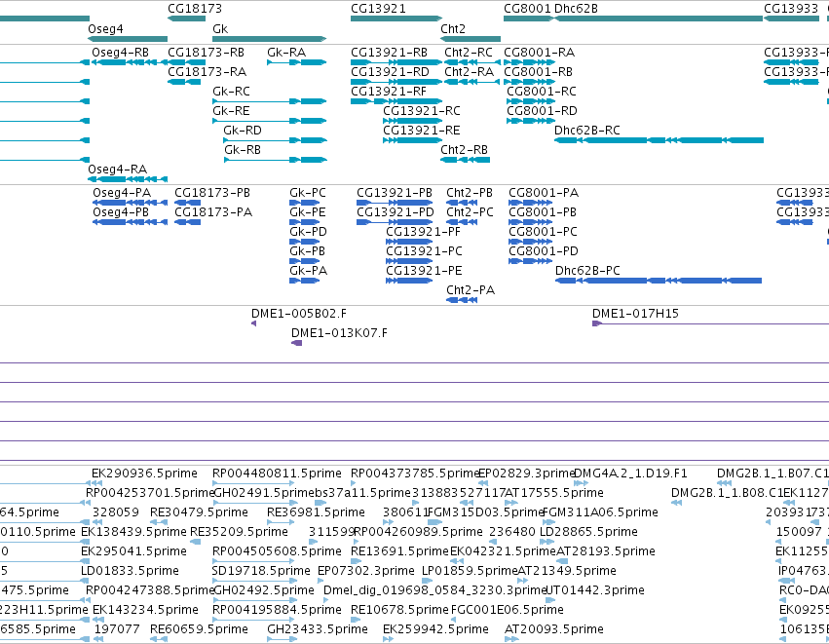Select transcript Cht2-RC
Image resolution: width=829 pixels, height=644 pixels.
click(472, 62)
